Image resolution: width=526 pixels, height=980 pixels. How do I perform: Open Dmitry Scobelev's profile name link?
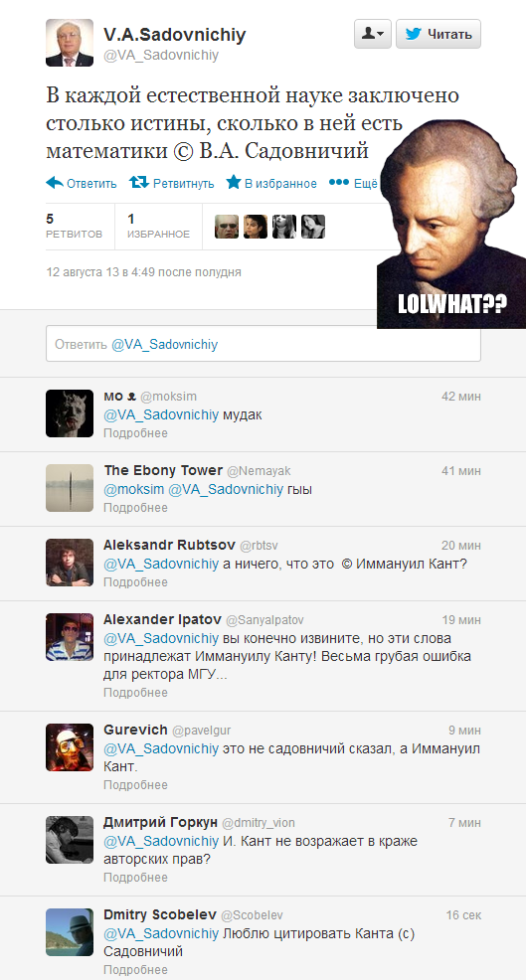pos(159,915)
